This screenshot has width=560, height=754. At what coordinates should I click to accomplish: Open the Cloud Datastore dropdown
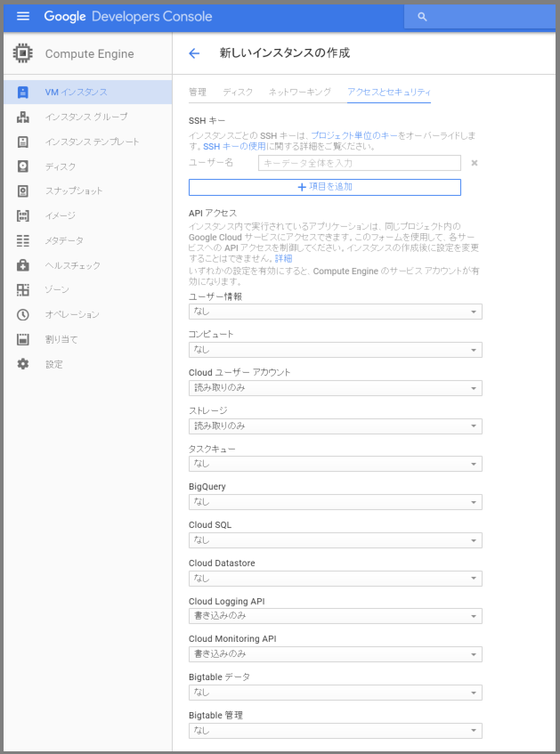336,578
